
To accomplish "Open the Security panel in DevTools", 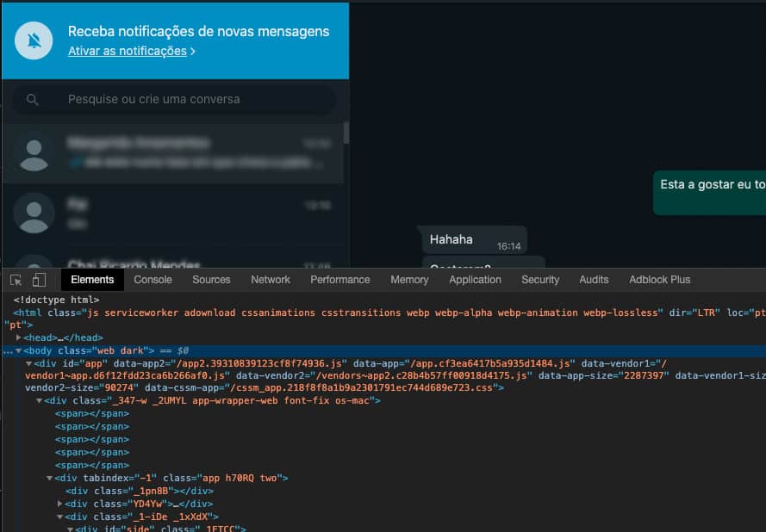I will (540, 279).
